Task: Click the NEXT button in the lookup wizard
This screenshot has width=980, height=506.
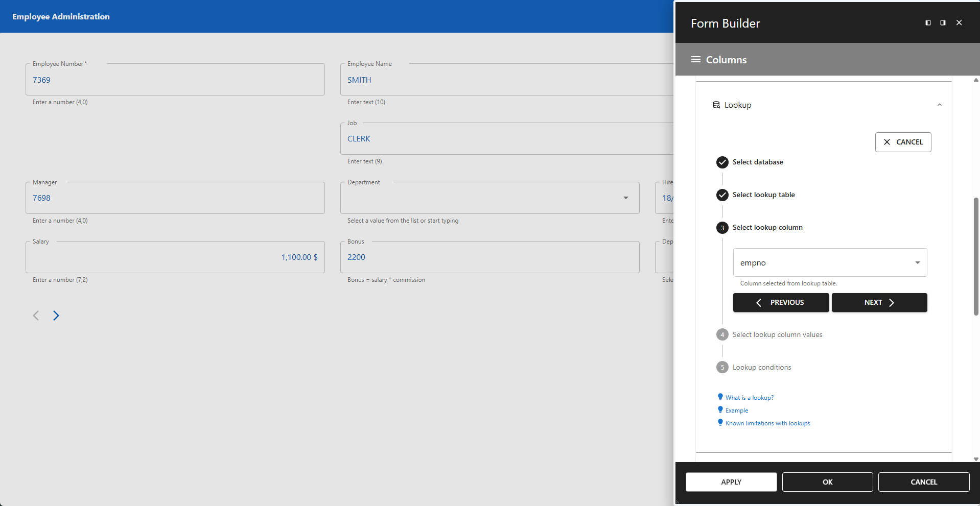Action: (x=879, y=302)
